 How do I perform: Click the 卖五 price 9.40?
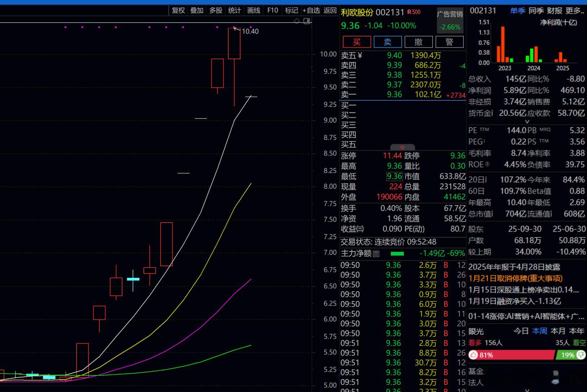[x=394, y=55]
